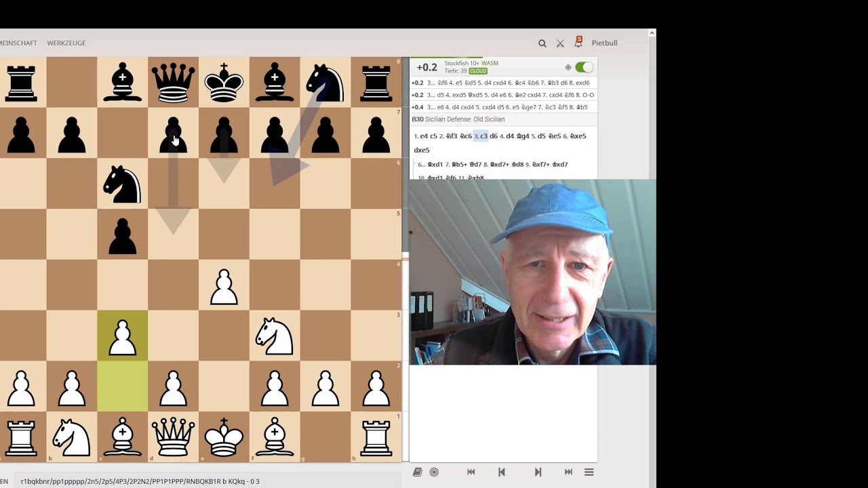Go to variation move 9. Nxf7+

point(540,165)
